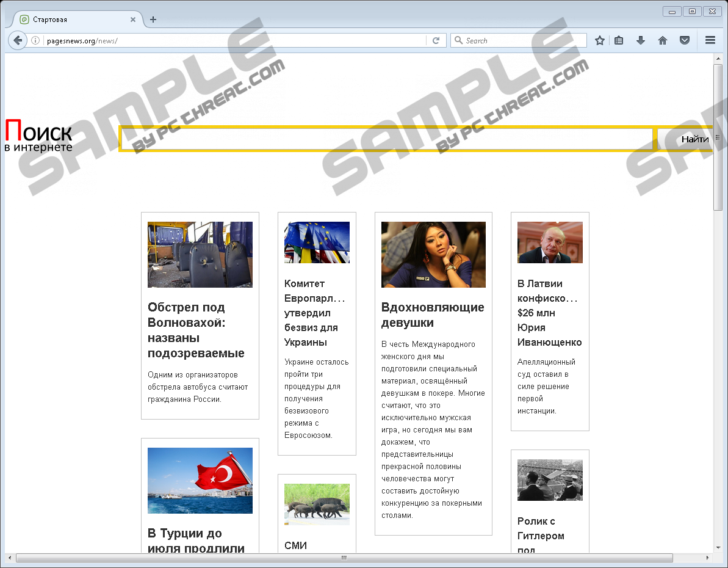Viewport: 728px width, 568px height.
Task: Open the Вдохновляющие девушки article link
Action: coord(433,315)
